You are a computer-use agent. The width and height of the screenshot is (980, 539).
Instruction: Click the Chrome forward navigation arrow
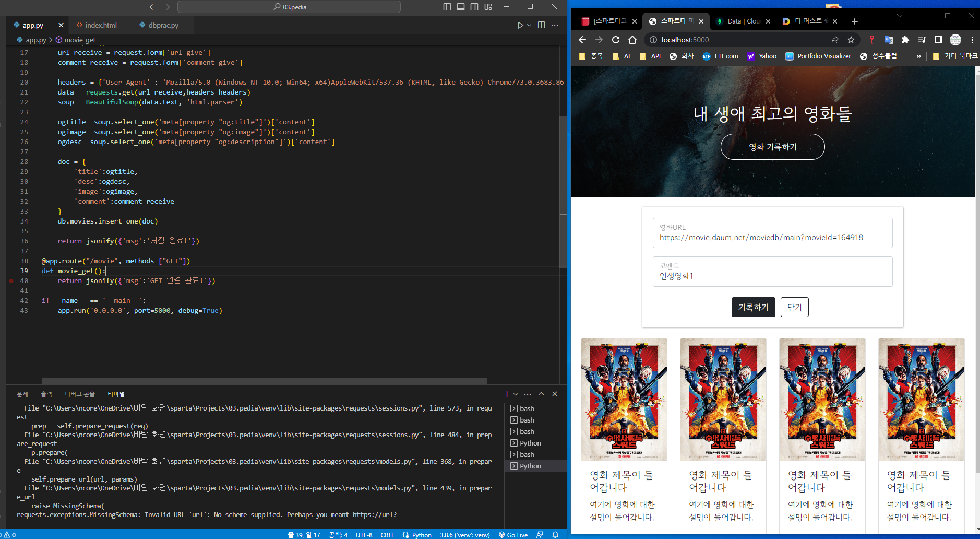(599, 40)
